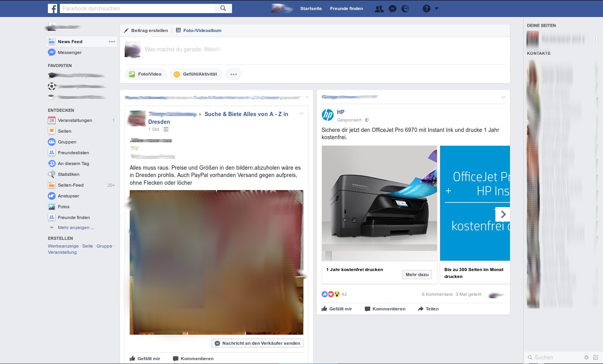This screenshot has width=603, height=364.
Task: Open notifications globe icon
Action: pos(405,8)
